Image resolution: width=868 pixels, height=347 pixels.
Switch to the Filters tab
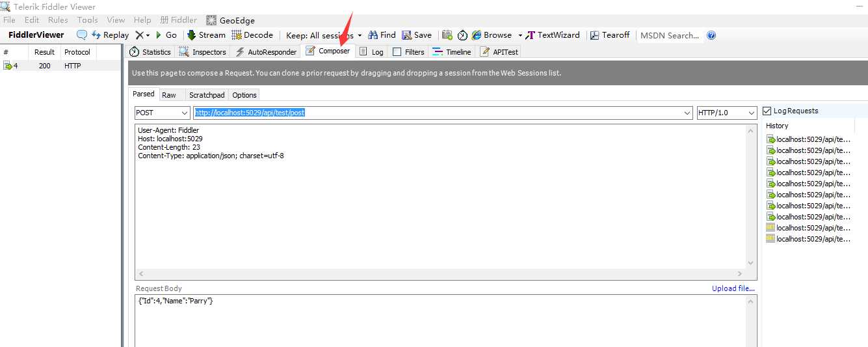pyautogui.click(x=408, y=52)
